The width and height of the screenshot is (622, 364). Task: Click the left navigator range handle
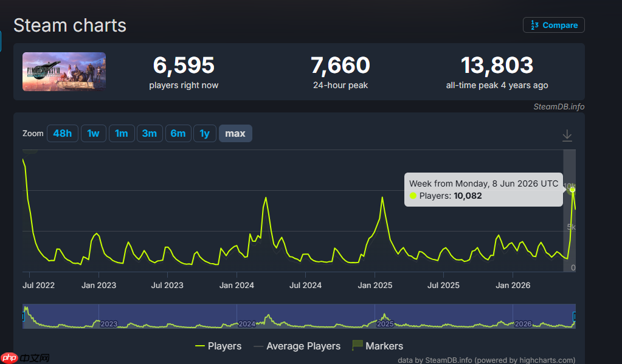pos(23,317)
